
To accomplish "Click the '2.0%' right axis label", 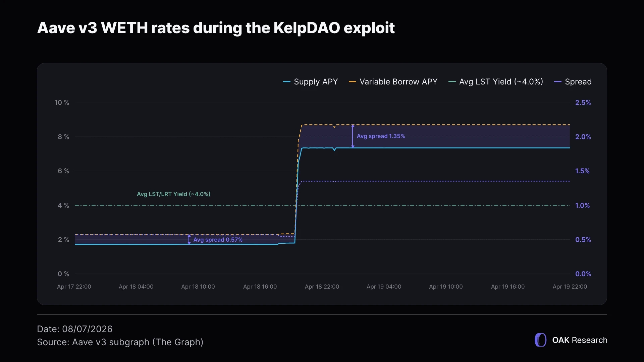I will (x=583, y=137).
